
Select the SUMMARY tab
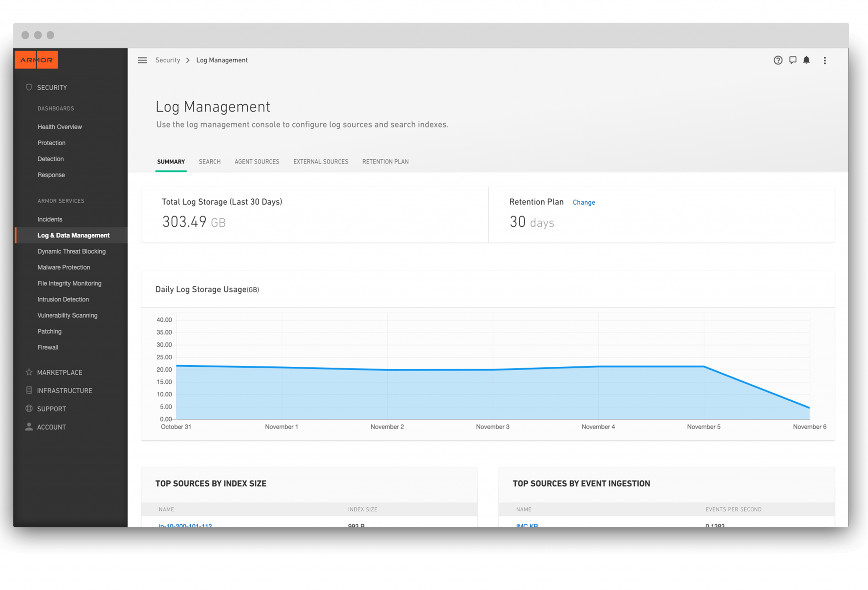[x=171, y=161]
